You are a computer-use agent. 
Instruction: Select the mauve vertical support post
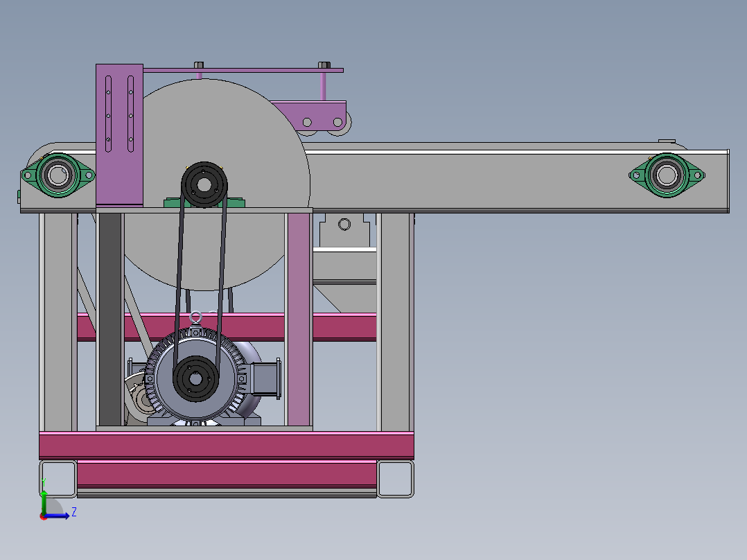click(299, 320)
